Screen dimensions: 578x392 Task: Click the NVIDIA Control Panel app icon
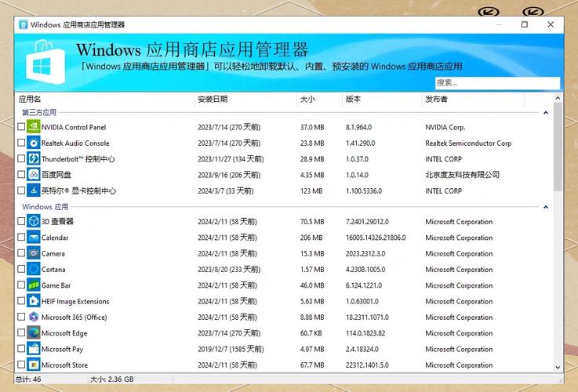click(x=33, y=127)
